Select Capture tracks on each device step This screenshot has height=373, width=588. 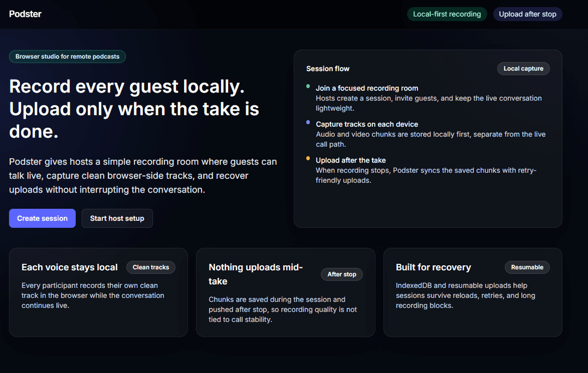[428, 134]
